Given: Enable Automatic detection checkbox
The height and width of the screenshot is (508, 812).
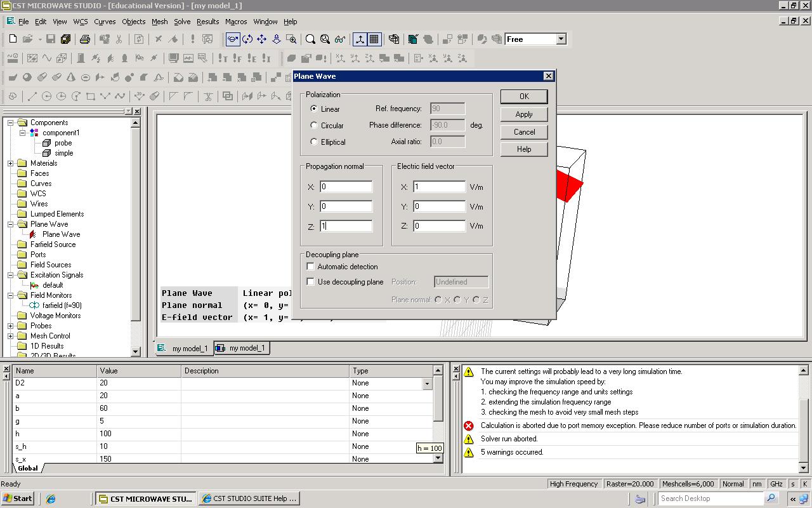Looking at the screenshot, I should [x=311, y=267].
